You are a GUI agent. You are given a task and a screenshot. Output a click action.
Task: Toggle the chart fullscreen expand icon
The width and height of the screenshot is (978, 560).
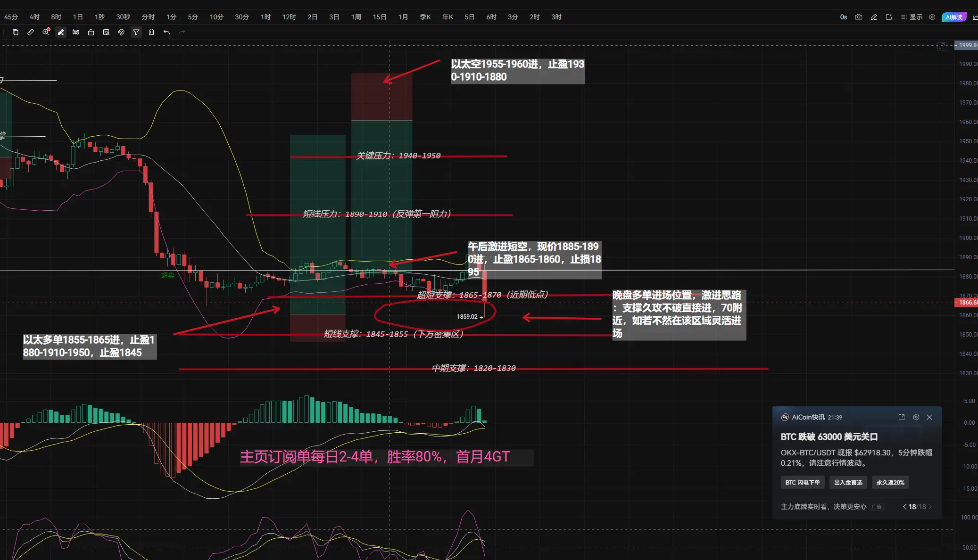click(942, 46)
